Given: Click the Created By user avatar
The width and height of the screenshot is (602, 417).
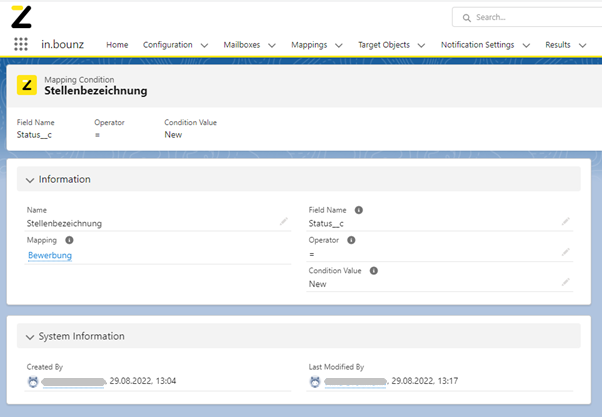Looking at the screenshot, I should click(33, 381).
